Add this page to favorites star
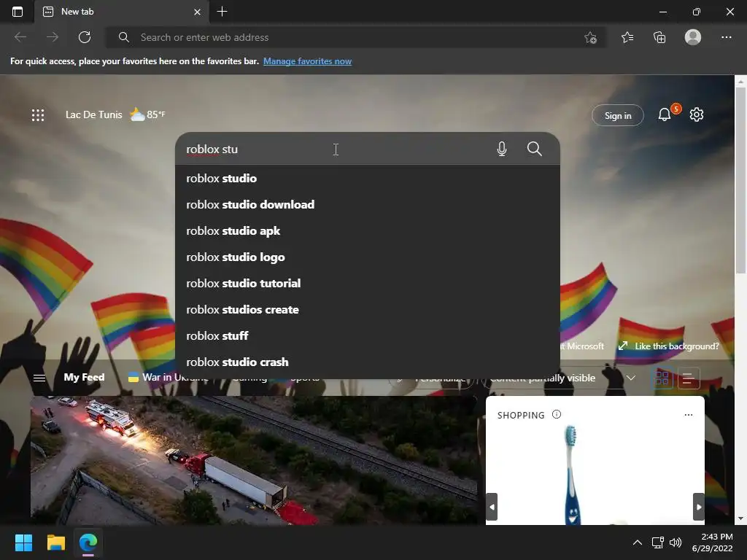Screen dimensions: 747x560 (590, 37)
